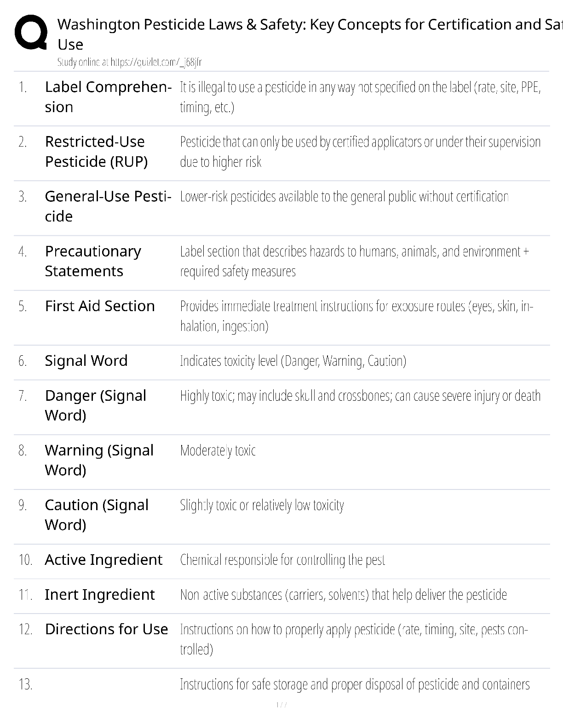563x728 pixels.
Task: Click the storage and disposal definition in row 13
Action: [355, 684]
